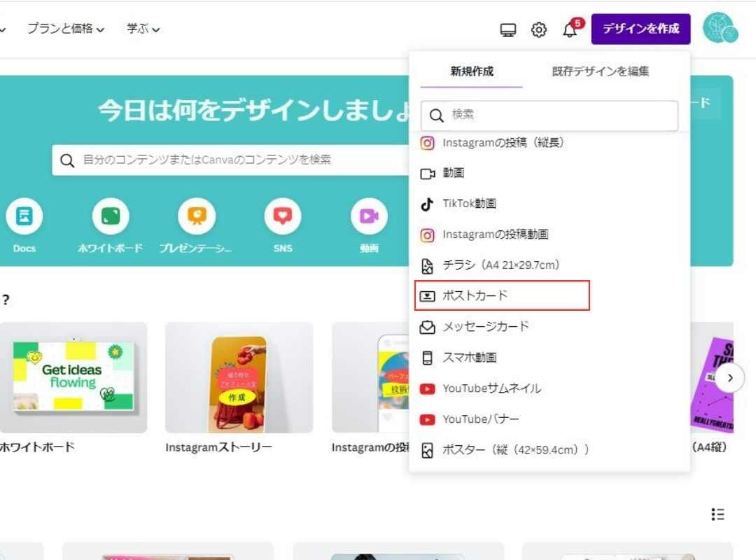Click the desktop monitor icon in top bar
This screenshot has width=756, height=560.
click(x=508, y=29)
